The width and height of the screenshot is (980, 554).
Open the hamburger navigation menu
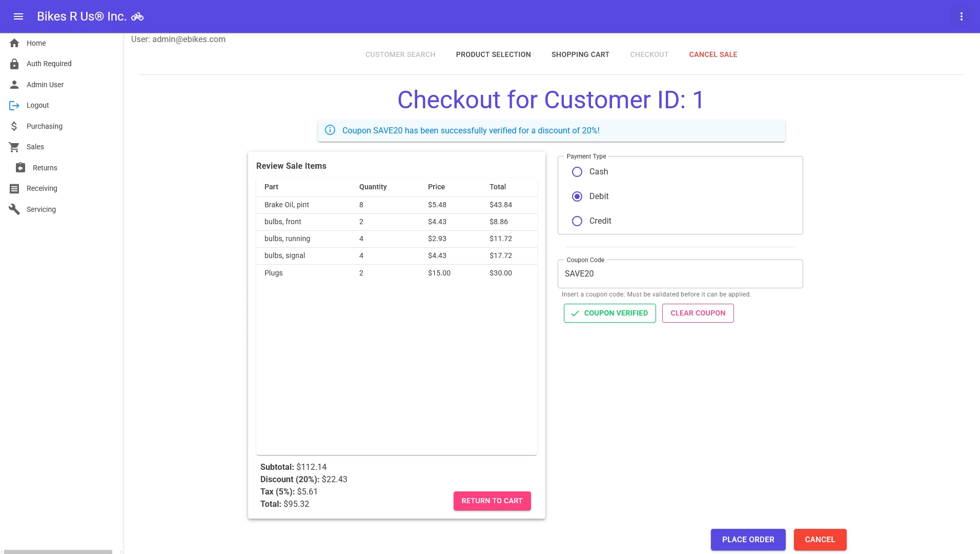tap(19, 16)
